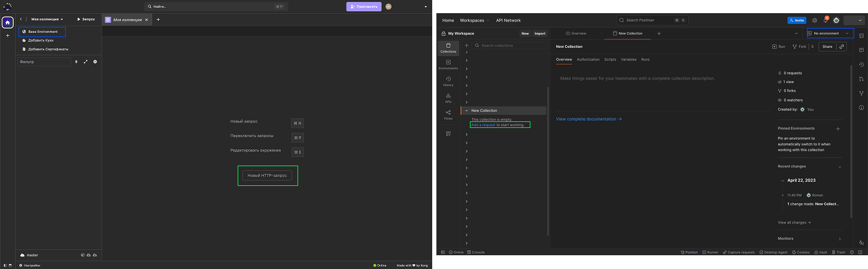Switch to the Authorization tab
The image size is (868, 269).
point(588,59)
